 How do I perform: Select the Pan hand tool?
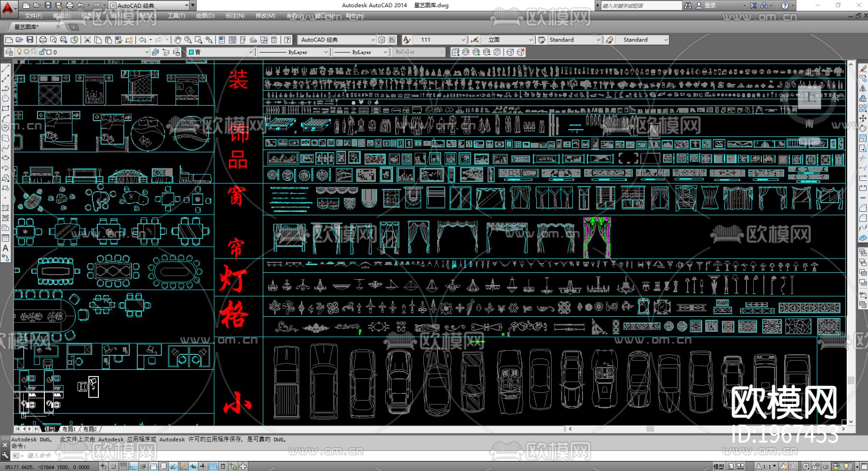point(177,40)
